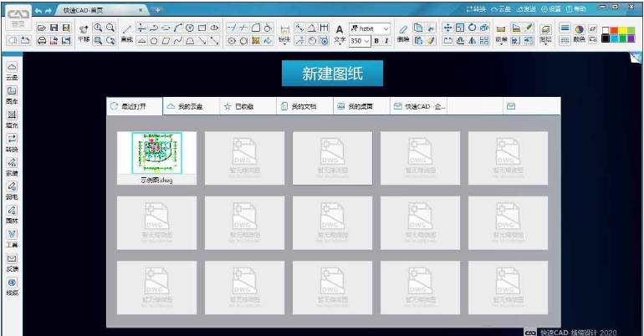644x336 pixels.
Task: Open the 示例图.dwg thumbnail
Action: click(156, 153)
